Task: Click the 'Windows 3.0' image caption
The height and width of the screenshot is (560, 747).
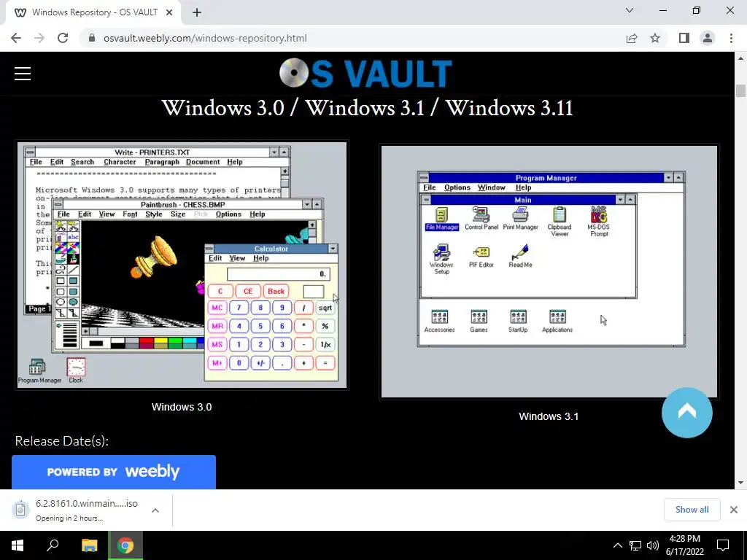Action: pyautogui.click(x=182, y=407)
